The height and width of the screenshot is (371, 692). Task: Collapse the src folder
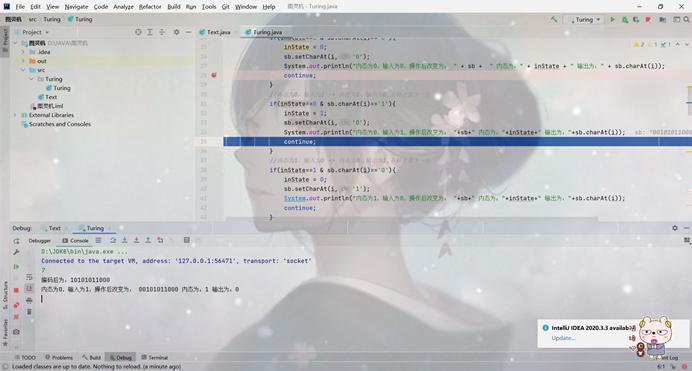pyautogui.click(x=23, y=70)
